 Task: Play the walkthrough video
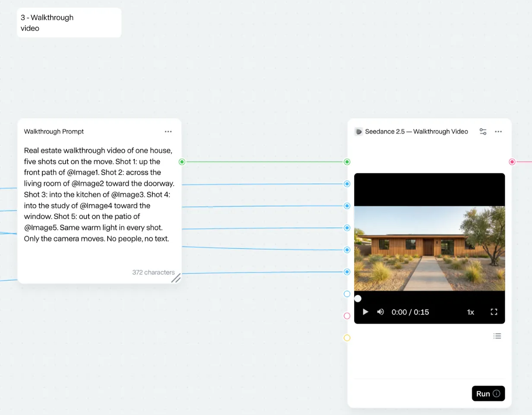coord(365,312)
